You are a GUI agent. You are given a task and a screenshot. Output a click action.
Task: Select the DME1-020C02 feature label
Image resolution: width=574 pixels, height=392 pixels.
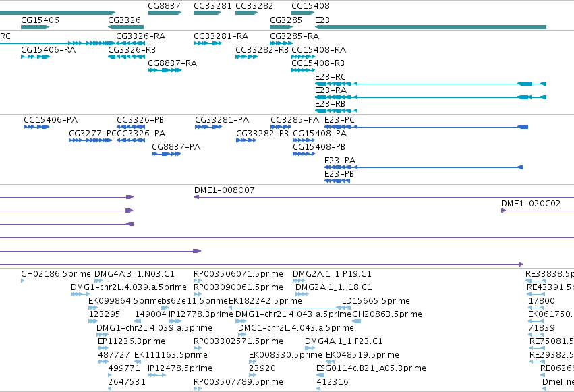tap(531, 204)
